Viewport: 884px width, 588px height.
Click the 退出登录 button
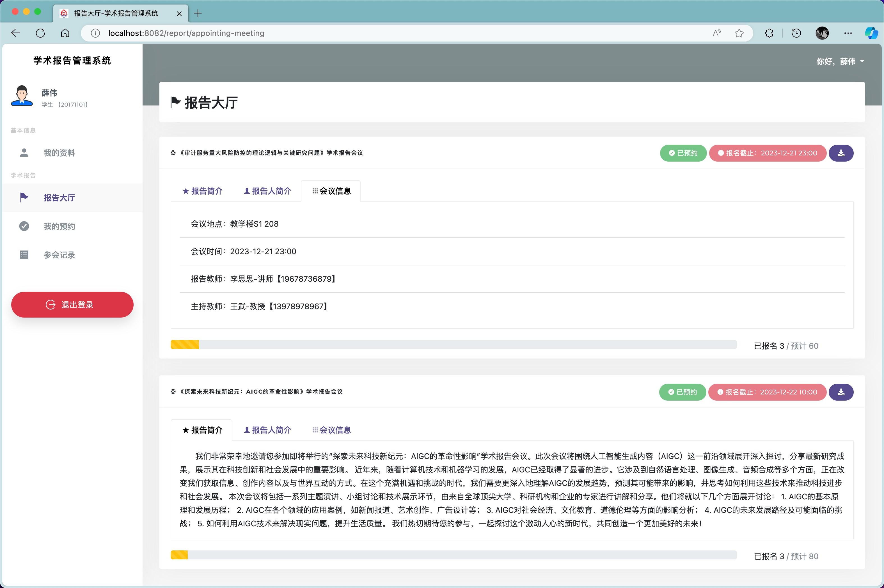coord(72,304)
